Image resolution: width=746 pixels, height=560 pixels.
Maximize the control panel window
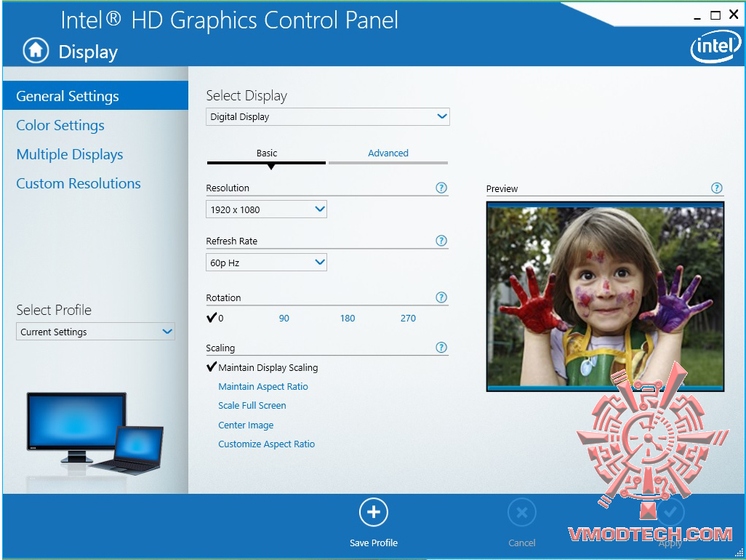pos(715,15)
